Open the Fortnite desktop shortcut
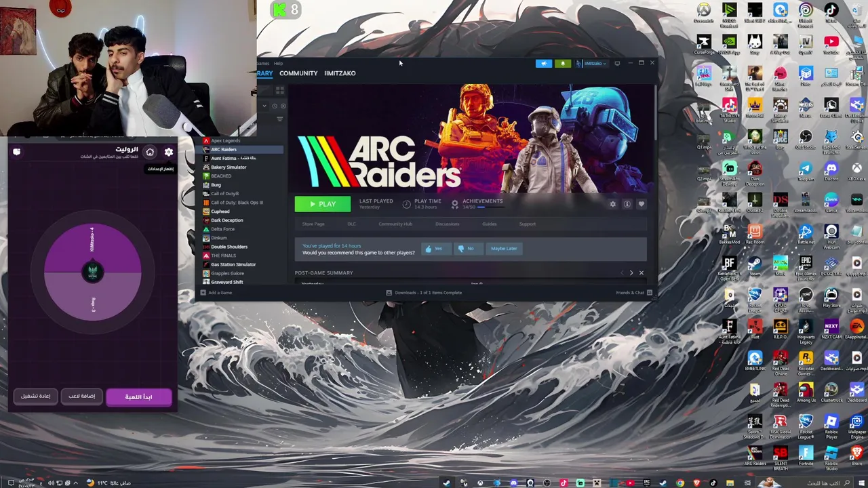 [x=806, y=455]
